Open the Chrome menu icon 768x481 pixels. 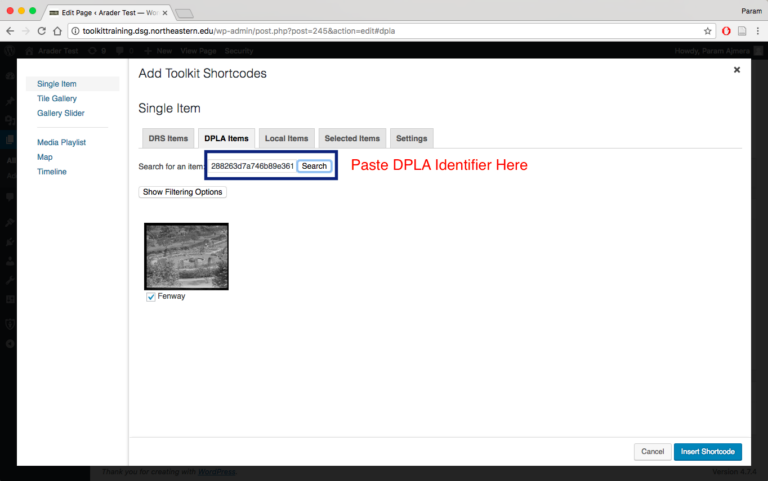pyautogui.click(x=756, y=31)
